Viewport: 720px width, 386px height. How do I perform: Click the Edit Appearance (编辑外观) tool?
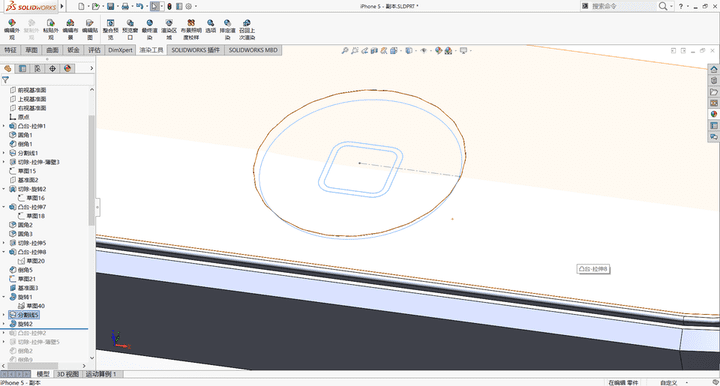click(12, 29)
